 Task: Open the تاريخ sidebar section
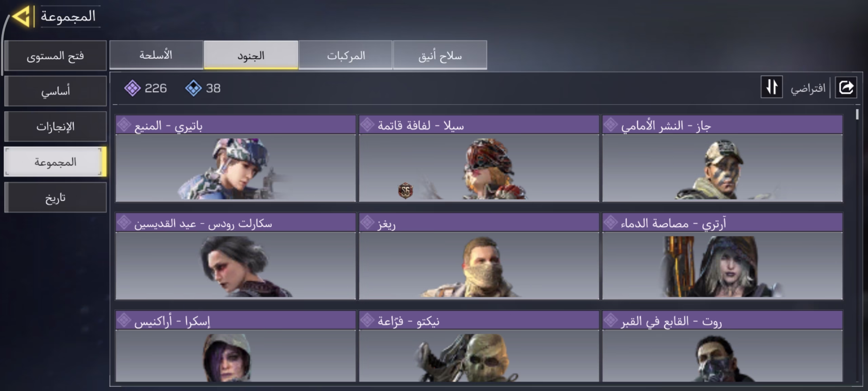pos(55,198)
